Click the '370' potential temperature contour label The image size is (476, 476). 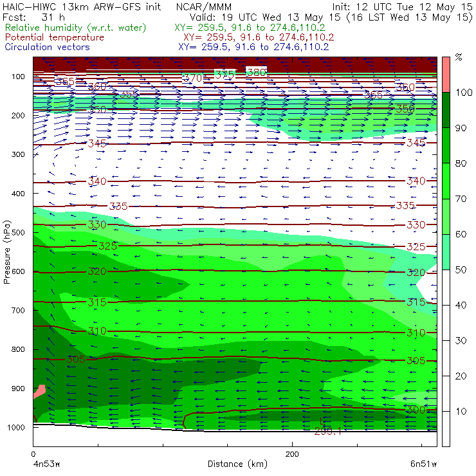[x=193, y=78]
